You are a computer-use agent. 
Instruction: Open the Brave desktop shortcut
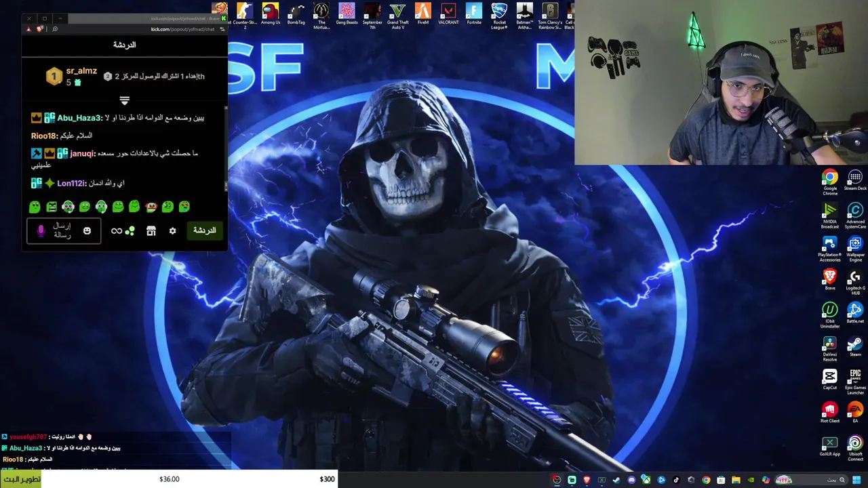(x=829, y=280)
